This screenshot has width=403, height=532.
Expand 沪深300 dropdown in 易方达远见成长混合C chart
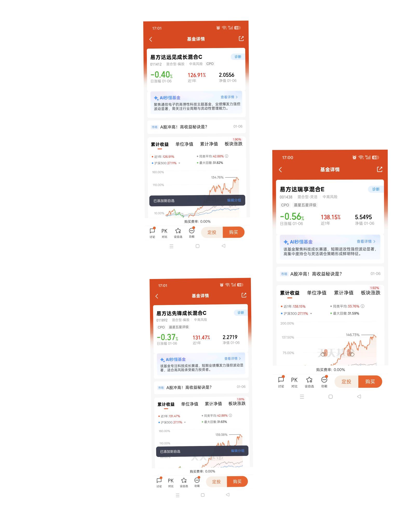pyautogui.click(x=179, y=163)
